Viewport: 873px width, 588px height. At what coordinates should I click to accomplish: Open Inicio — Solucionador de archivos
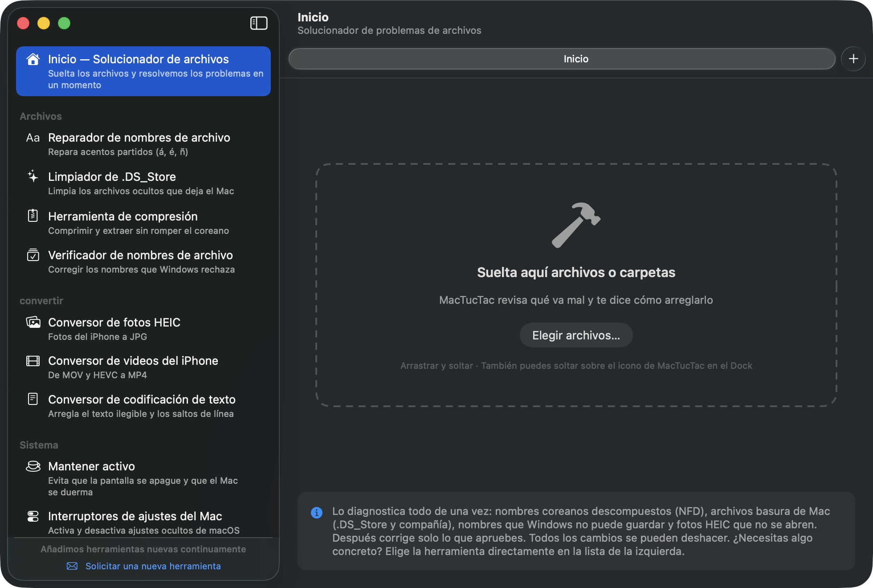pyautogui.click(x=143, y=71)
